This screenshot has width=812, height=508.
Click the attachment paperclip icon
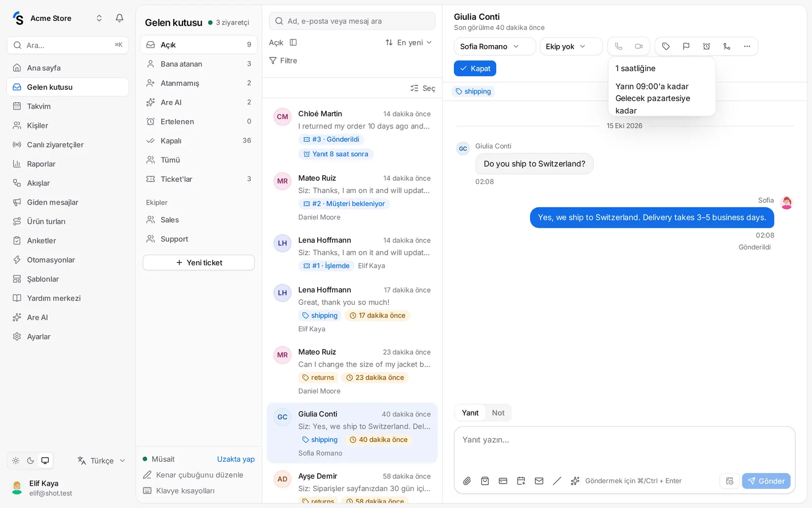[x=467, y=481]
